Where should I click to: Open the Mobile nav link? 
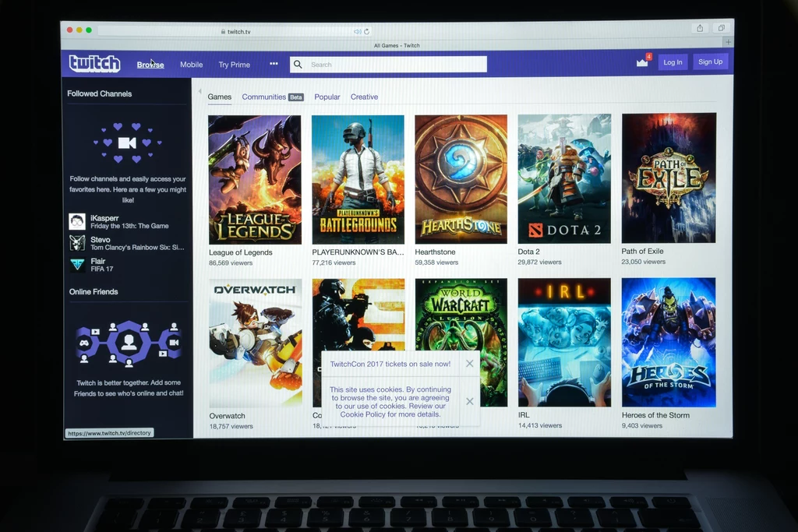(192, 65)
